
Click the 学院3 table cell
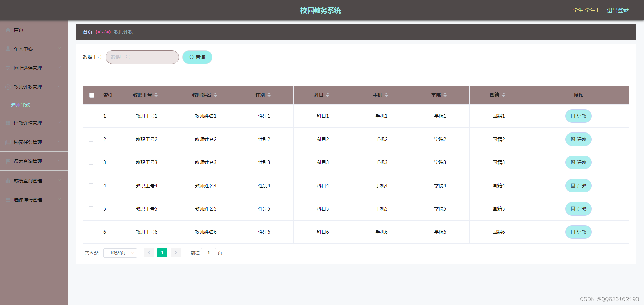point(440,162)
